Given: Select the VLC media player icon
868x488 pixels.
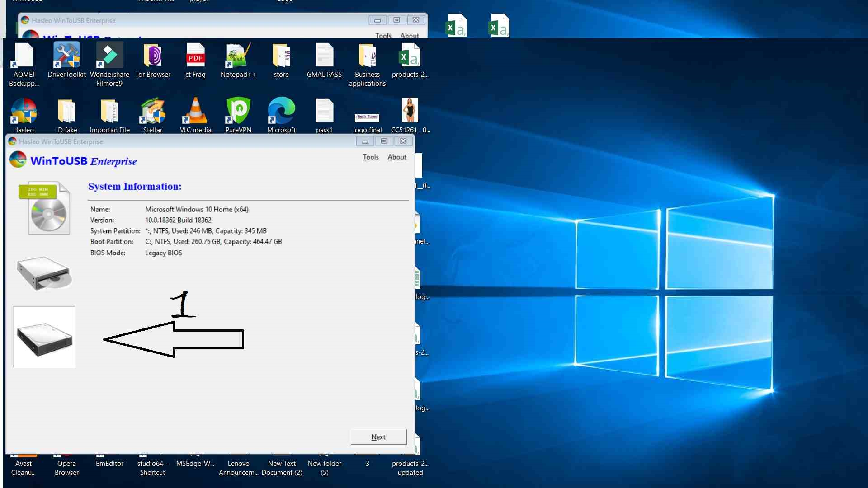Looking at the screenshot, I should [195, 116].
